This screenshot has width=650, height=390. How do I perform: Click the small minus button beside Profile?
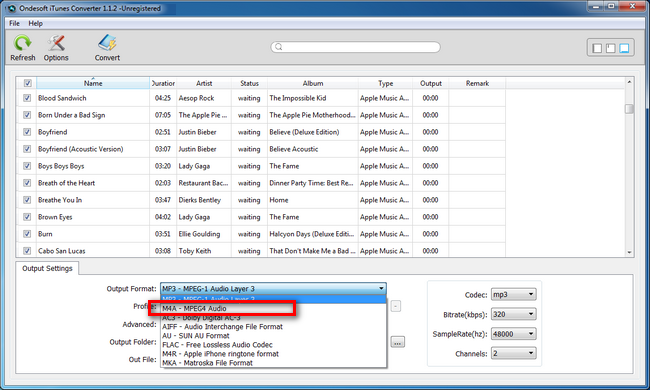tap(396, 306)
